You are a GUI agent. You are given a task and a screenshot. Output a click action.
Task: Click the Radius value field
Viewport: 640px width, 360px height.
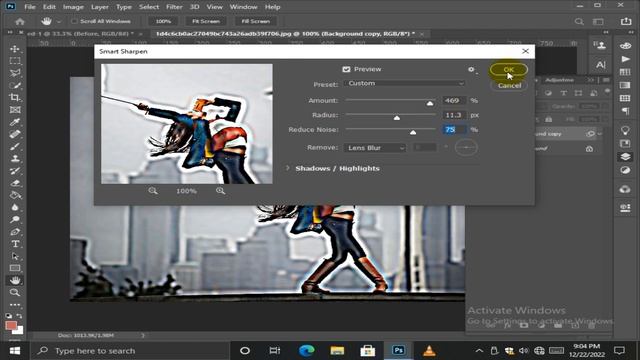click(454, 115)
